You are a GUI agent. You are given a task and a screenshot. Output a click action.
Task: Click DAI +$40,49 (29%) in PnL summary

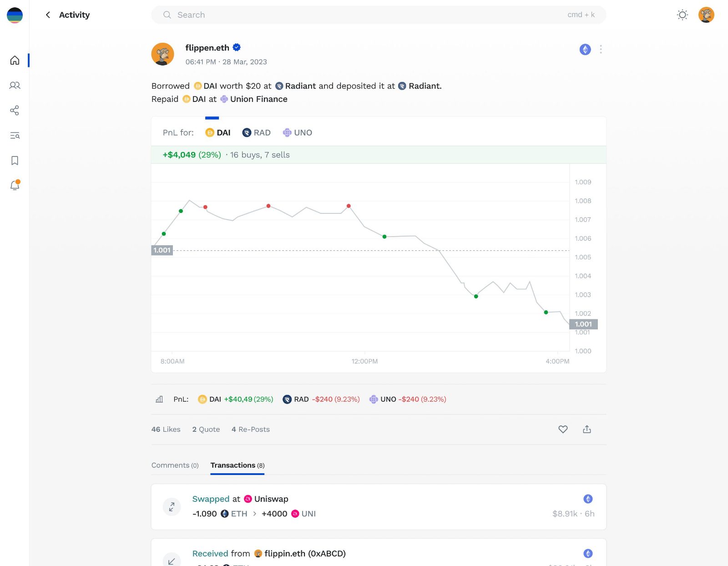(235, 399)
